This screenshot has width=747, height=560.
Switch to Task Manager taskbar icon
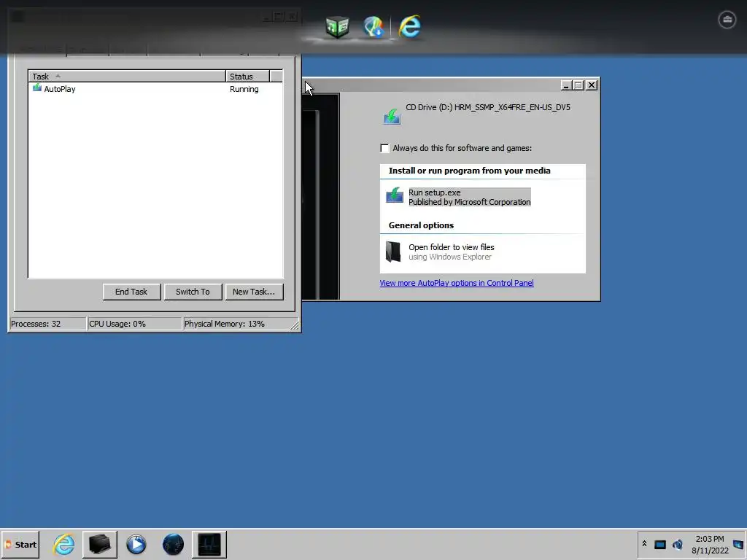(x=209, y=544)
